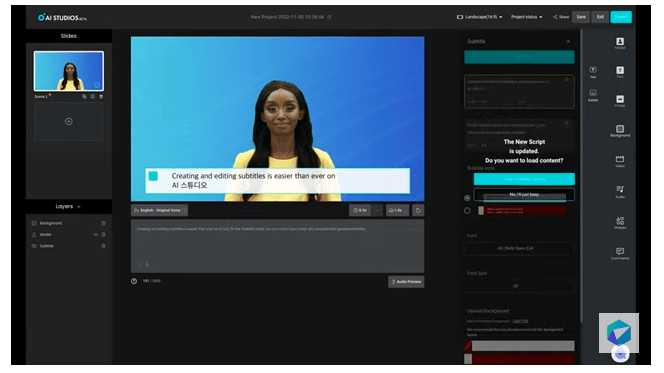The image size is (664, 373).
Task: Open the Text tool in the right sidebar
Action: [620, 72]
